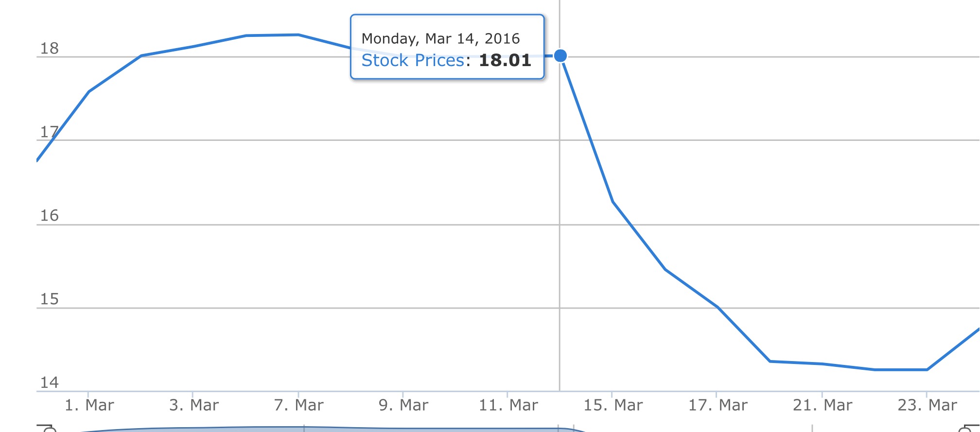The height and width of the screenshot is (432, 980).
Task: Select the "15. Mar" x-axis label
Action: click(x=612, y=405)
